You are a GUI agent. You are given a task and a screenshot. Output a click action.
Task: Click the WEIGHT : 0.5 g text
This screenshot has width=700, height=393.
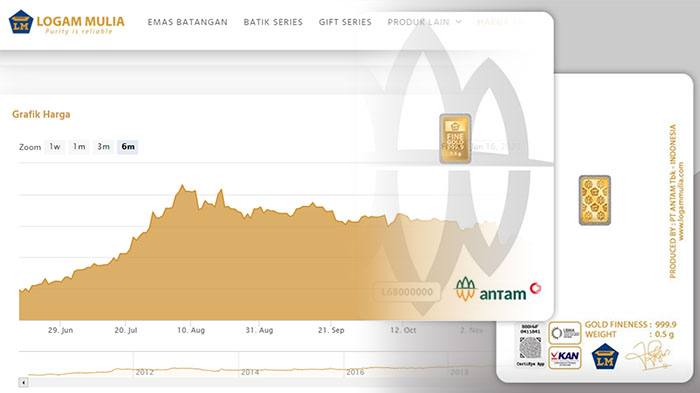coord(629,334)
